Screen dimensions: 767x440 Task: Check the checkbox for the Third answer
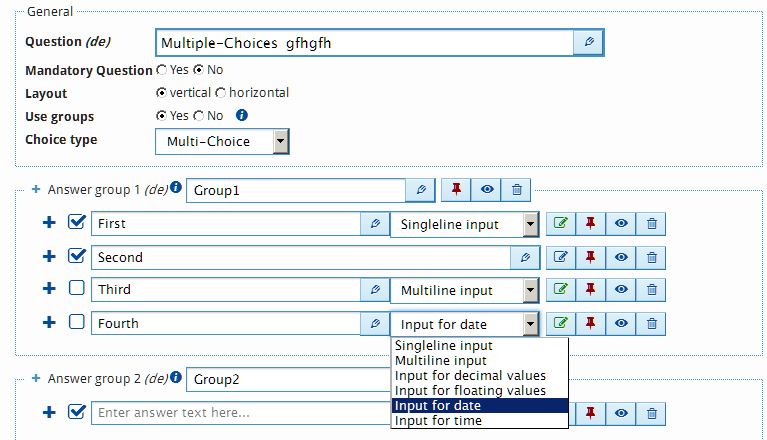pos(77,289)
